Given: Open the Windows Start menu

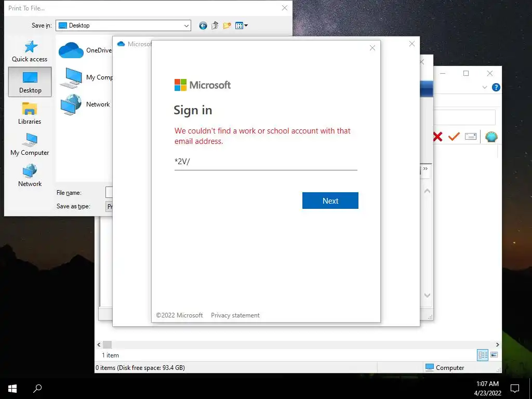Looking at the screenshot, I should tap(12, 389).
